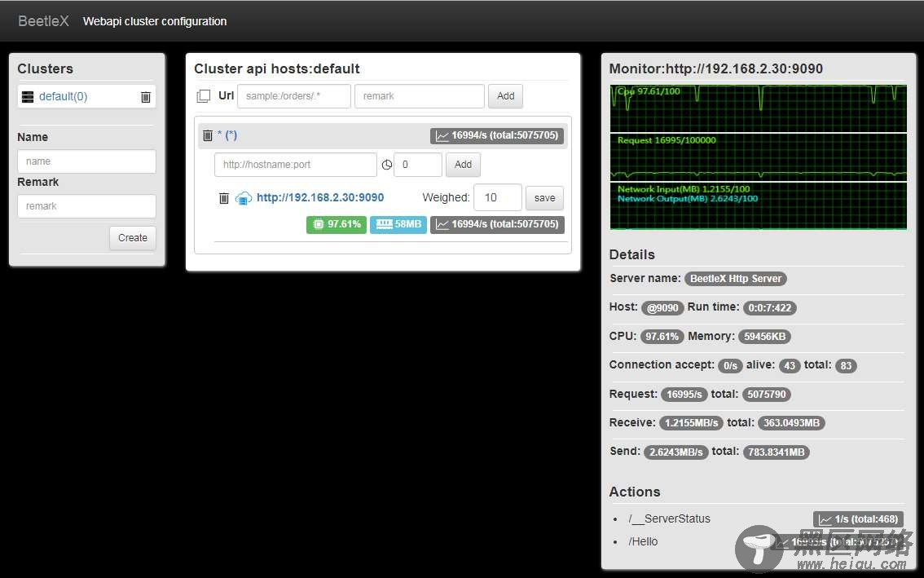Focus the sample:/orders/.* url input
924x578 pixels.
(294, 96)
